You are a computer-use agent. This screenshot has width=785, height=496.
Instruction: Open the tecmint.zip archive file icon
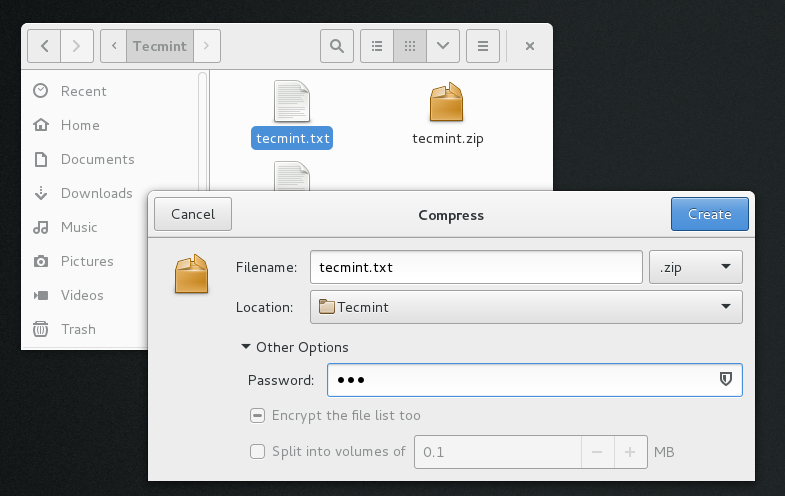pyautogui.click(x=447, y=104)
